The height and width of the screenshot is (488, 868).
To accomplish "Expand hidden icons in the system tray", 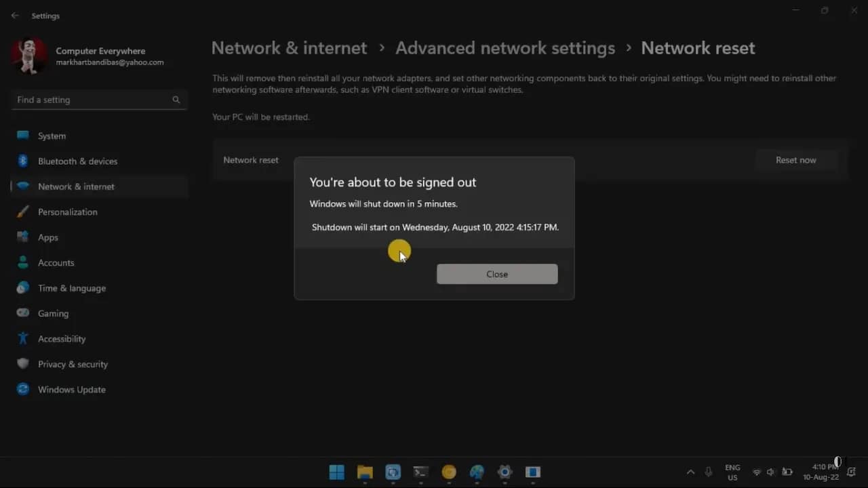I will 690,472.
